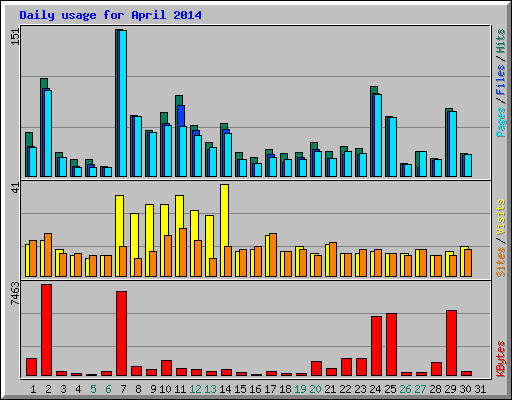512x400 pixels.
Task: Click the cyan pages bar for day 24
Action: [378, 135]
